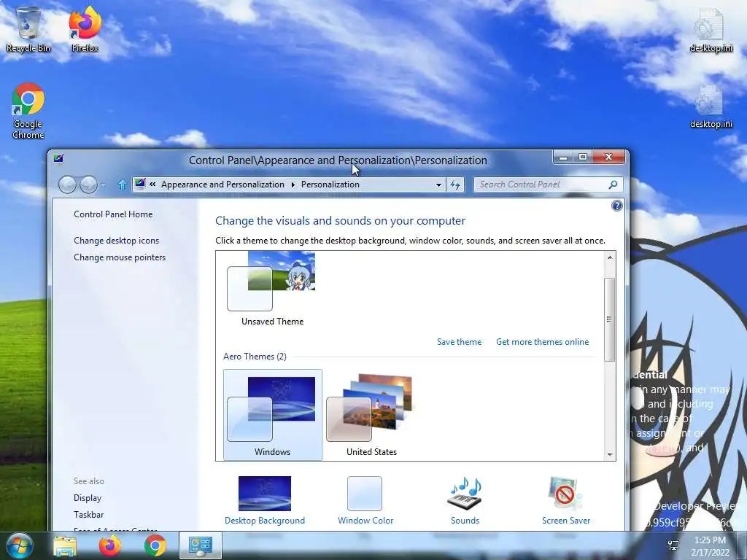Select the upper desktop.ini file icon

(x=711, y=29)
